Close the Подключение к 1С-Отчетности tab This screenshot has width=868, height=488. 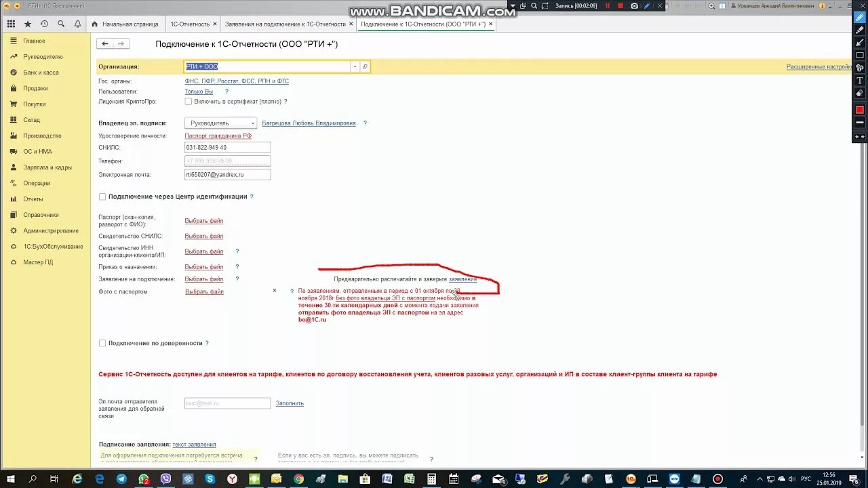pos(491,24)
